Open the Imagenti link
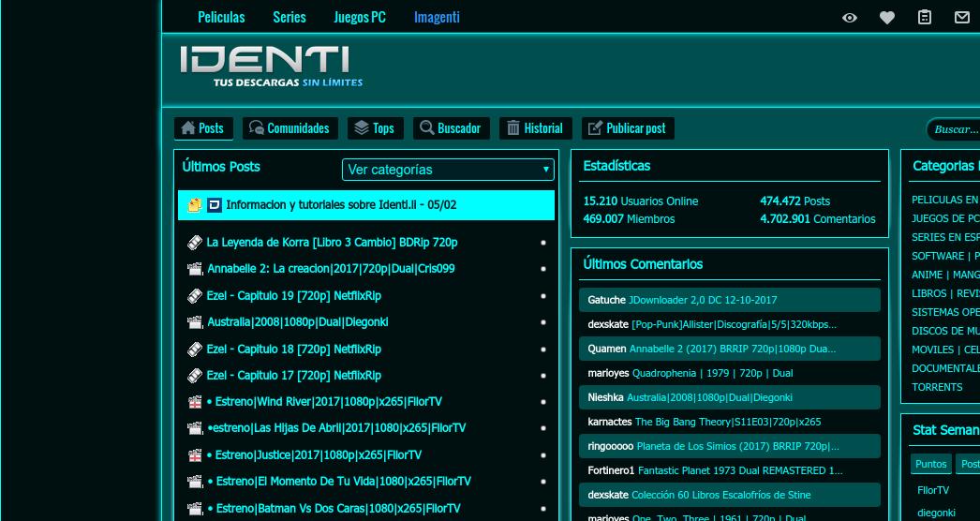Screen dimensions: 980x521 [x=437, y=18]
